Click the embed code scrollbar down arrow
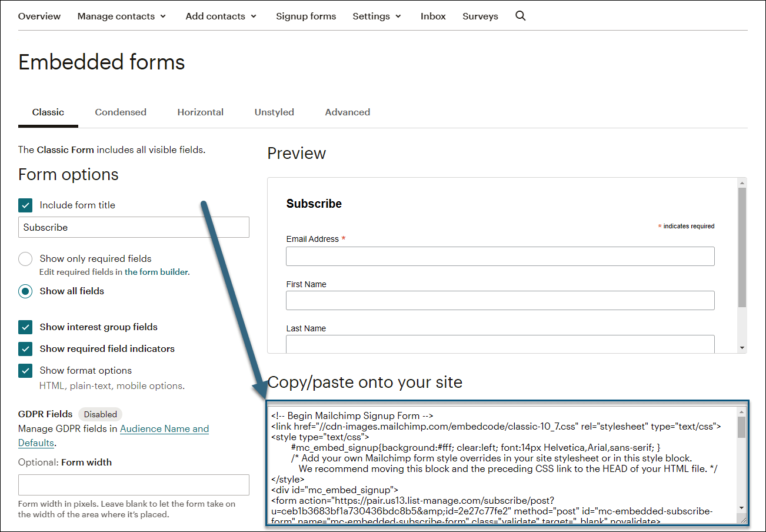This screenshot has width=766, height=532. click(x=741, y=508)
